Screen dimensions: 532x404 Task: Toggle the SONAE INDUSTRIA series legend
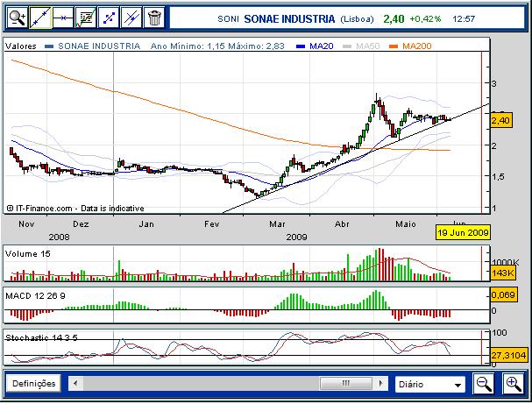93,46
